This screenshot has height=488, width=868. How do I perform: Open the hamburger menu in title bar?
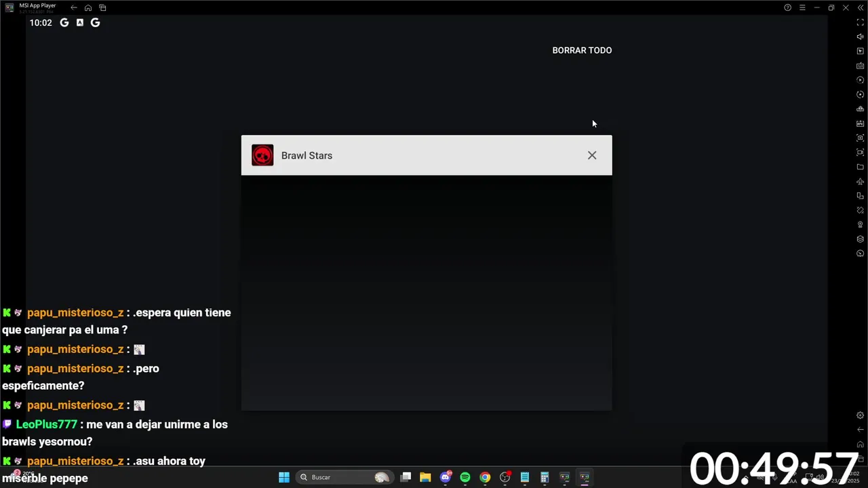tap(802, 7)
